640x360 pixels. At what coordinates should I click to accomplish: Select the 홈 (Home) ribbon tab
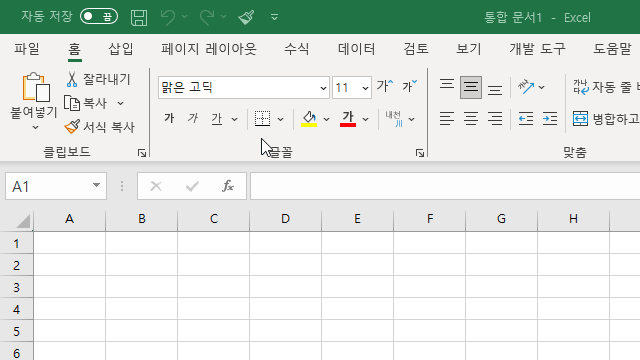tap(75, 49)
